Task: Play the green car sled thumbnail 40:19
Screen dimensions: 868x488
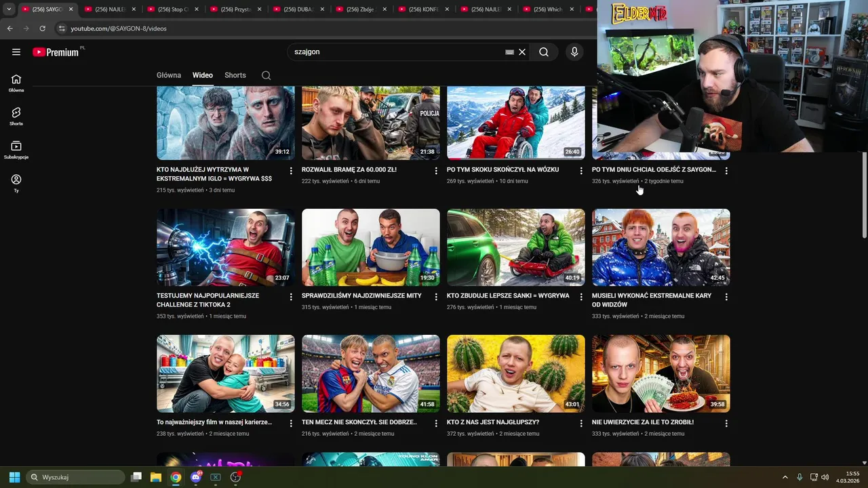Action: click(x=516, y=247)
